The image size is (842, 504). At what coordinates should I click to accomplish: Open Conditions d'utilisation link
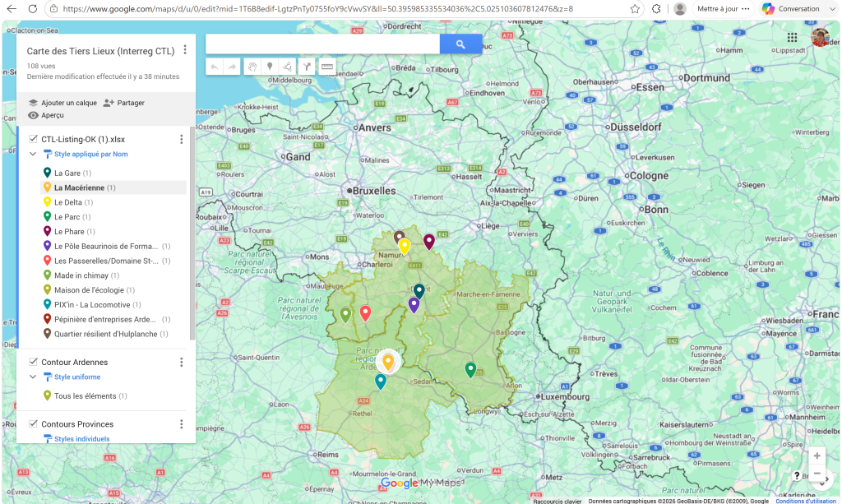click(x=806, y=501)
